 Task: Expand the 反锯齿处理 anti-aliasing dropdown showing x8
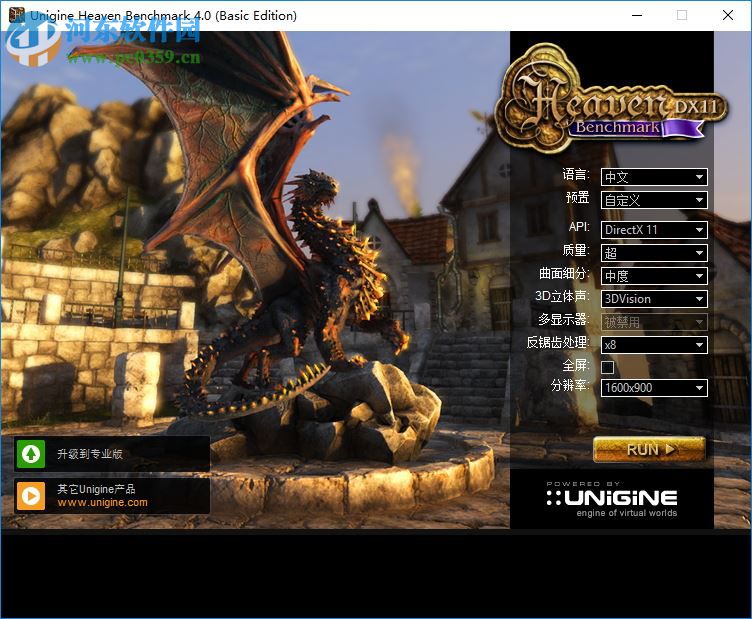tap(654, 345)
